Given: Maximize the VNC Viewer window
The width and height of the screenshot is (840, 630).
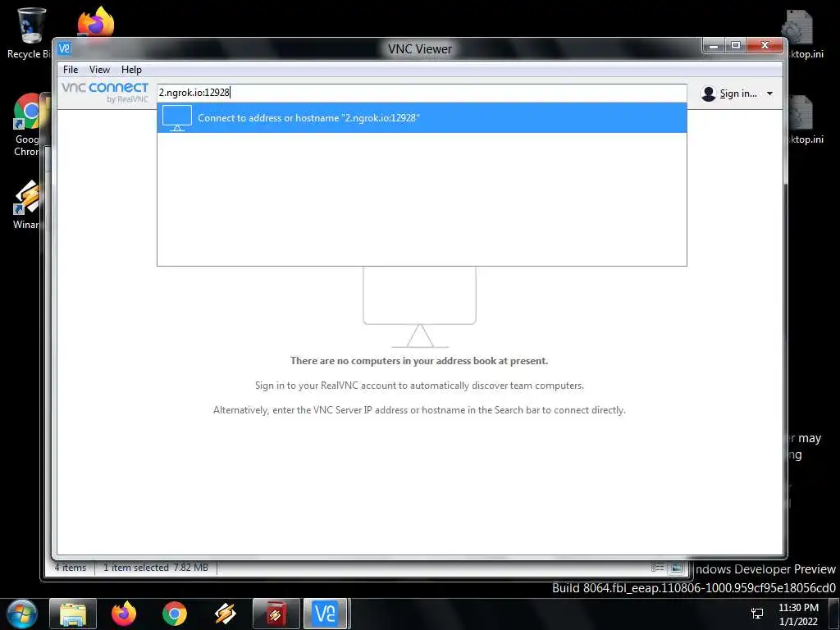Looking at the screenshot, I should (736, 46).
